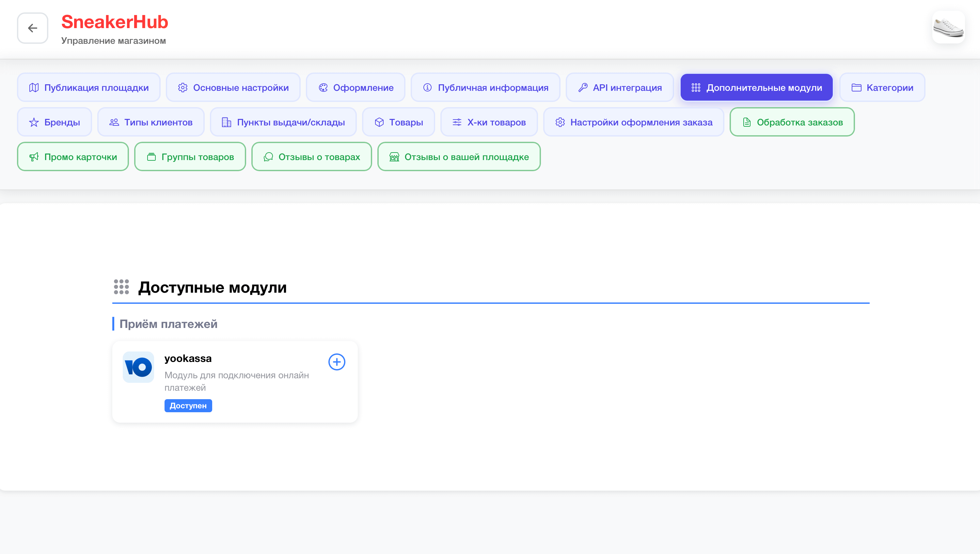
Task: Open Настройки оформления заказа
Action: pyautogui.click(x=633, y=122)
